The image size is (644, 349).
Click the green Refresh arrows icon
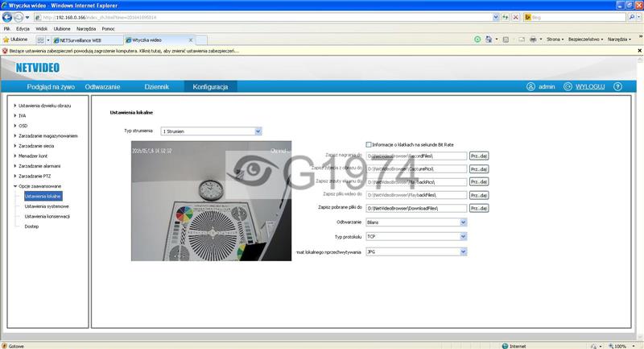(506, 17)
